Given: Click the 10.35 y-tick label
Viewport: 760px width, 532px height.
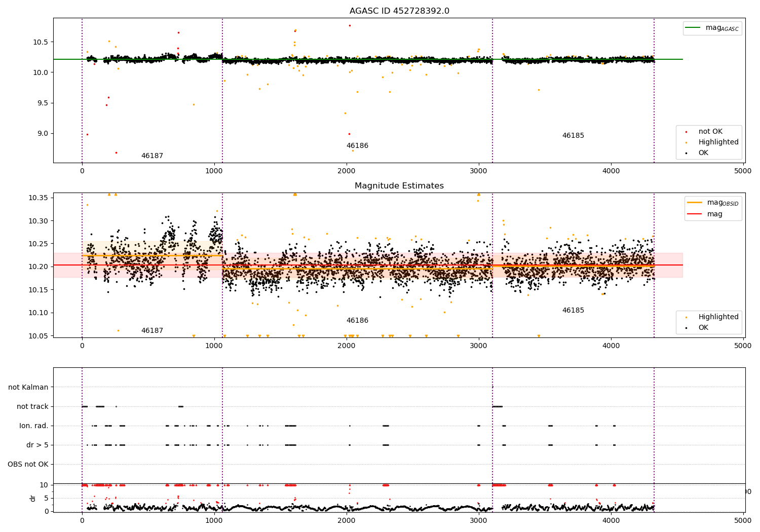Looking at the screenshot, I should (39, 198).
